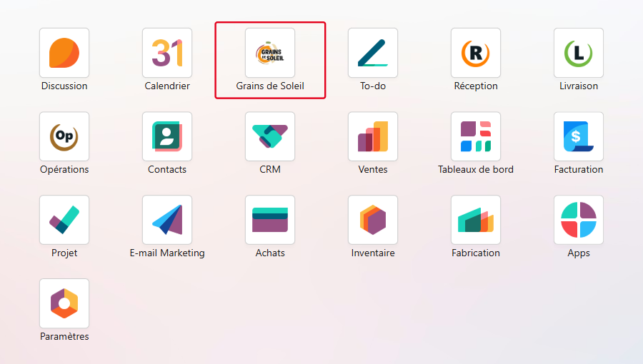
Task: Open the Livraison app
Action: coord(579,53)
